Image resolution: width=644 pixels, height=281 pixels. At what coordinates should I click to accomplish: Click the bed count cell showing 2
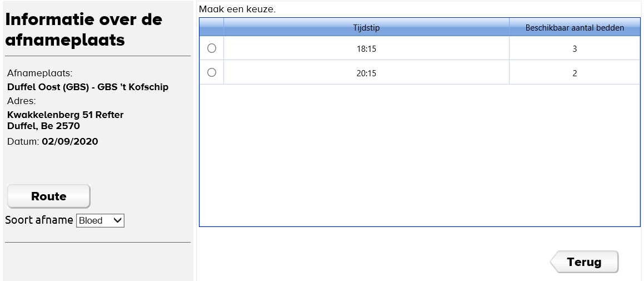point(575,73)
